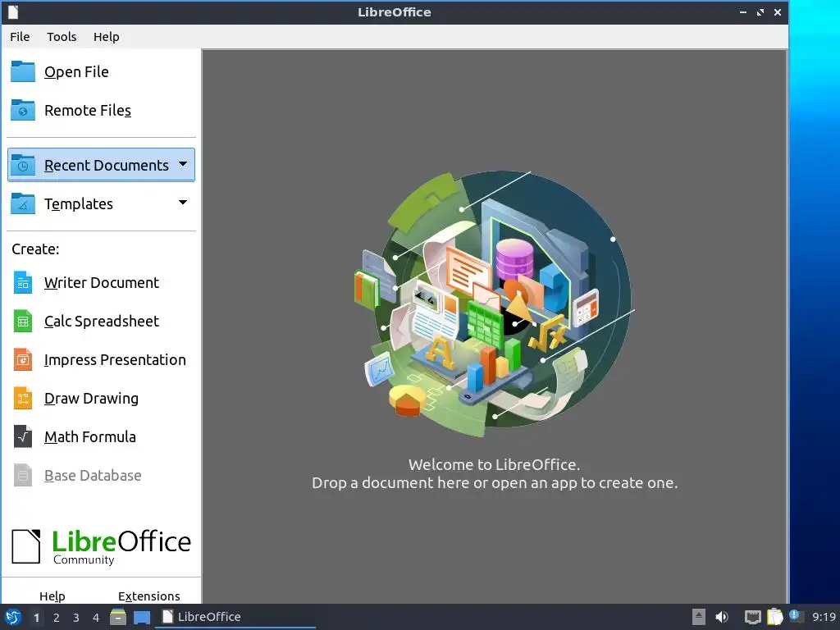Click the LibreOffice document icon in title bar
The height and width of the screenshot is (630, 840).
pyautogui.click(x=13, y=11)
